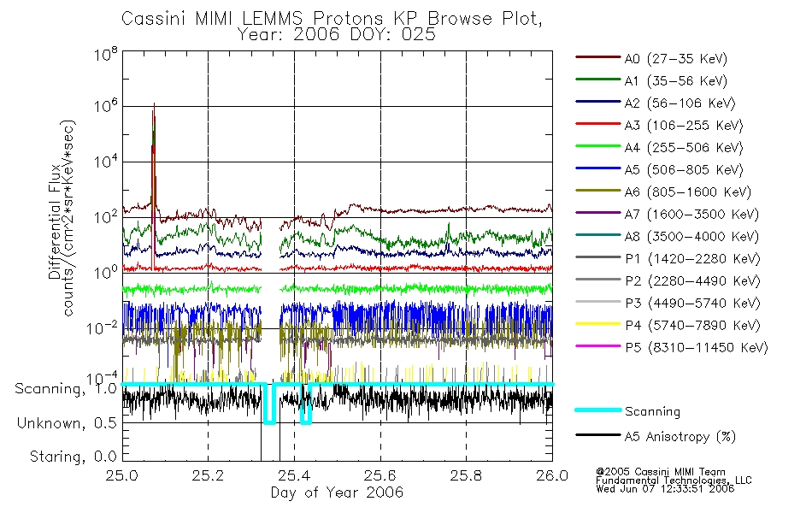The width and height of the screenshot is (812, 513).
Task: Click the A7 (1600-3500 KeV) legend label
Action: [x=691, y=215]
